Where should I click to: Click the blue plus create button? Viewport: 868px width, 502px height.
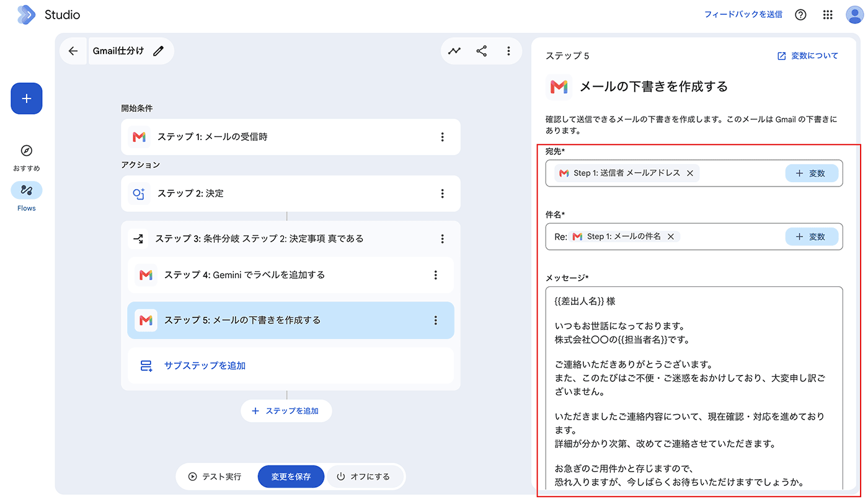(27, 99)
